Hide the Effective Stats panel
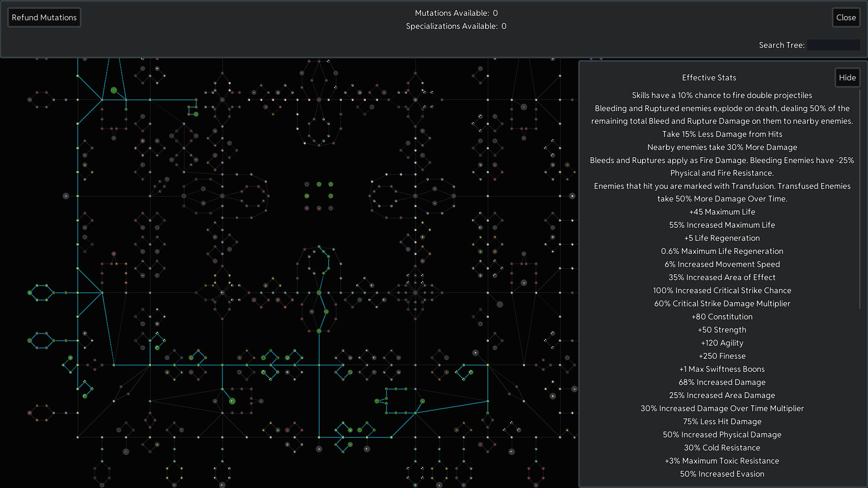 (847, 77)
